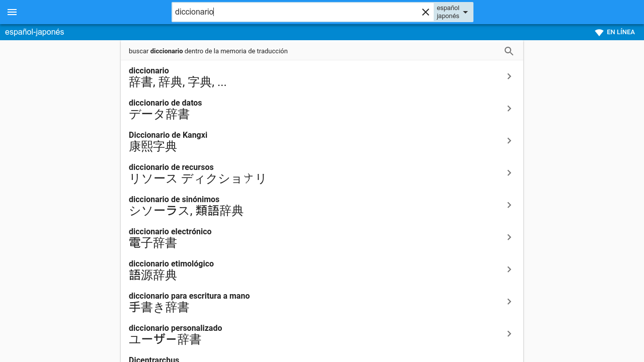644x362 pixels.
Task: Expand the Diccionario de Kangxi entry arrow
Action: click(509, 141)
